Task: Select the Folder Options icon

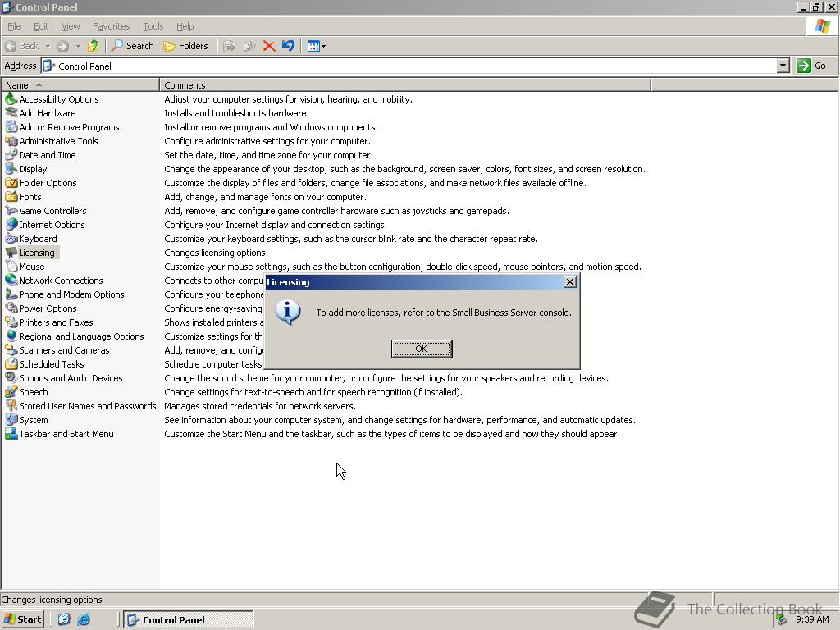Action: point(11,183)
